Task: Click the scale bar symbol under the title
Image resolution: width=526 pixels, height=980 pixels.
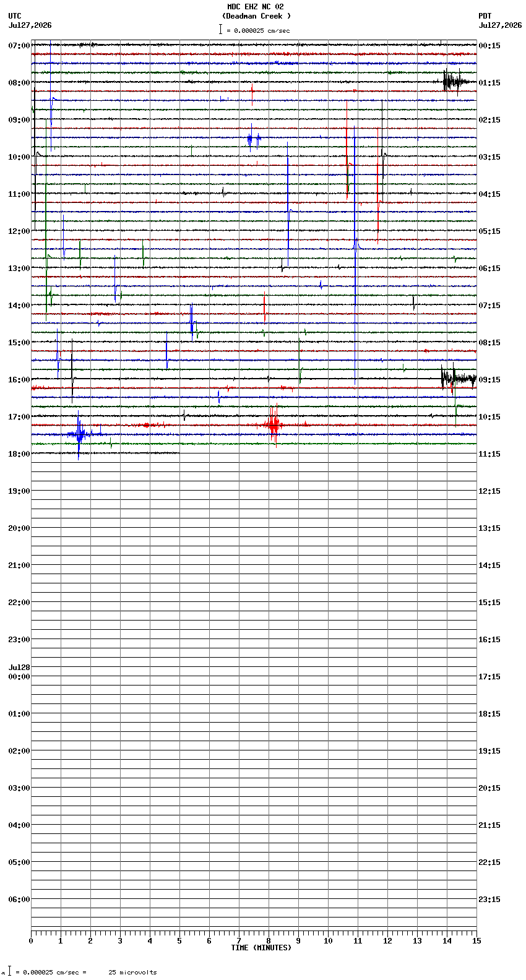Action: coord(220,29)
